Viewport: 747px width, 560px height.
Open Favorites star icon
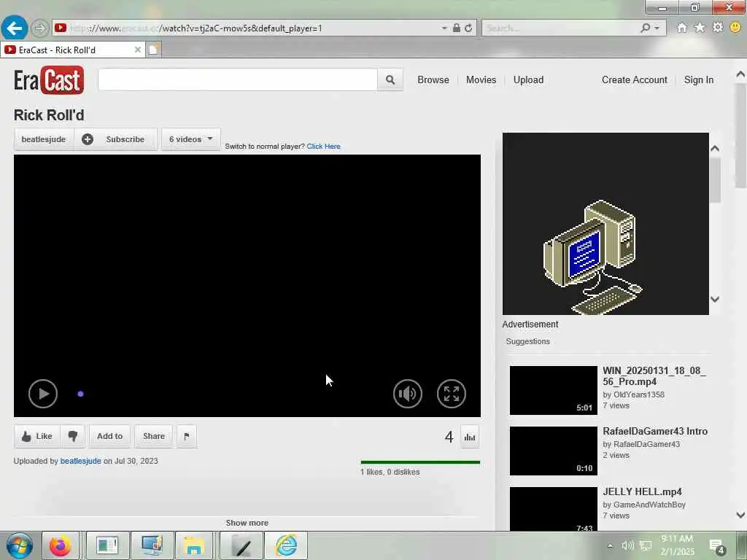pyautogui.click(x=700, y=28)
